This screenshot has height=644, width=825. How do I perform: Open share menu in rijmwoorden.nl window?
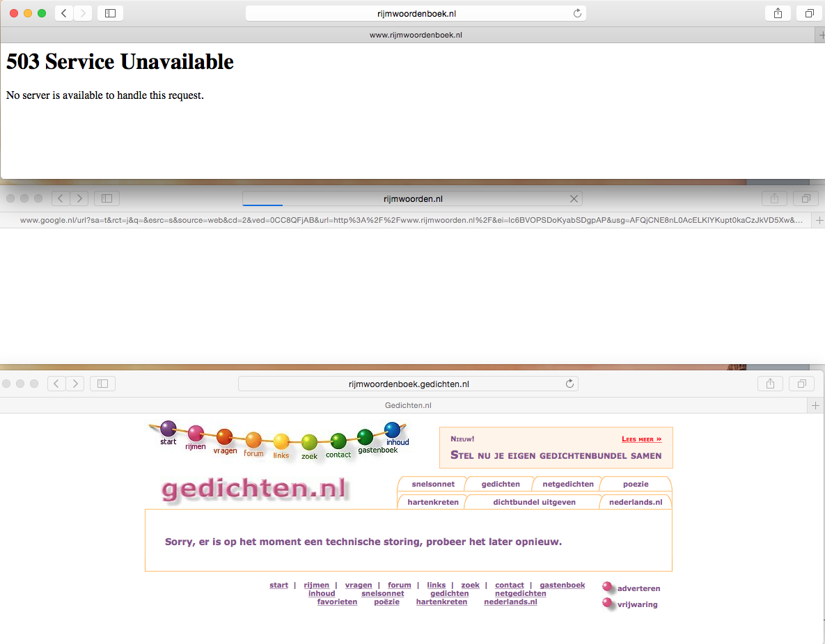[774, 198]
